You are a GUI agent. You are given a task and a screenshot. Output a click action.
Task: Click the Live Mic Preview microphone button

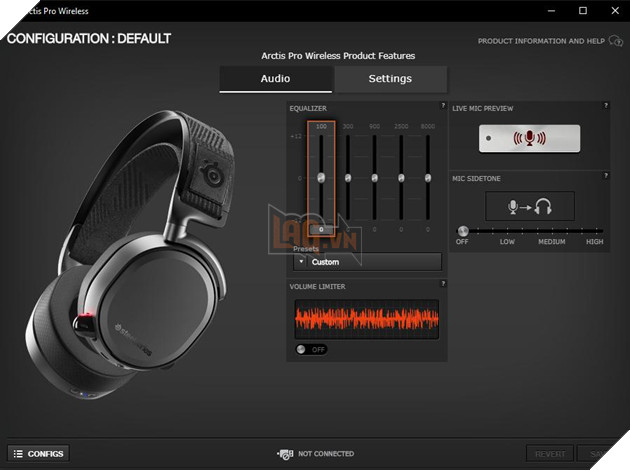(x=529, y=138)
